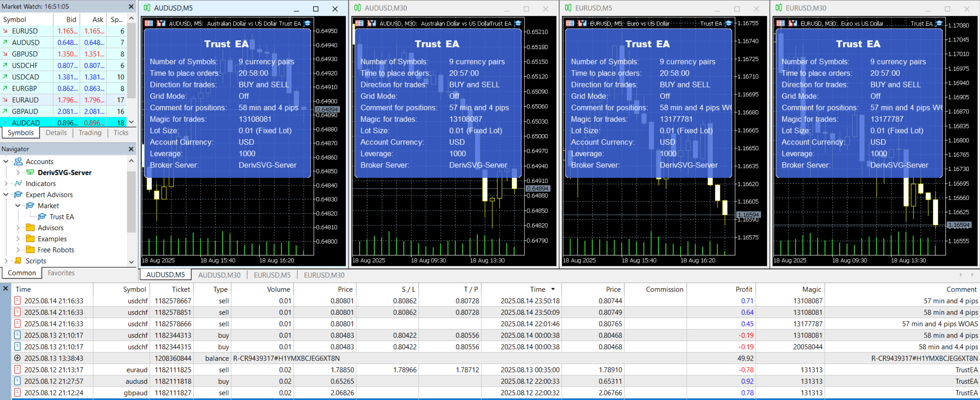Expand the DerivSVG-Server account node
The width and height of the screenshot is (980, 400).
[18, 172]
